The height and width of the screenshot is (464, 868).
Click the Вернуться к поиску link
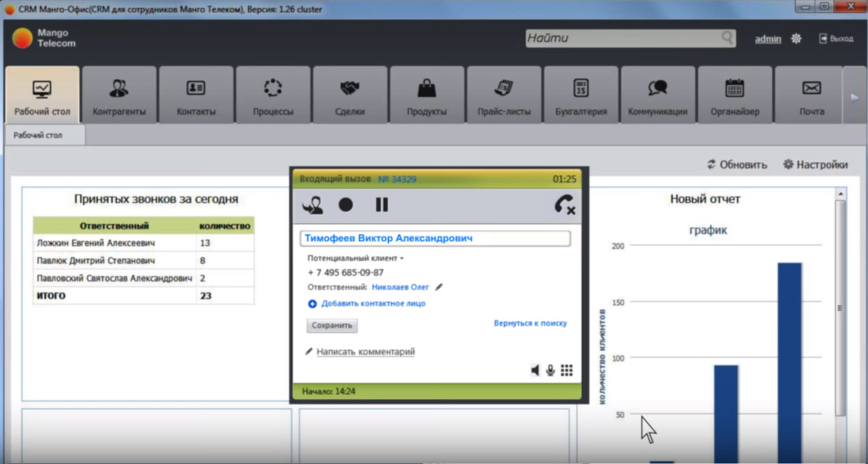[530, 323]
